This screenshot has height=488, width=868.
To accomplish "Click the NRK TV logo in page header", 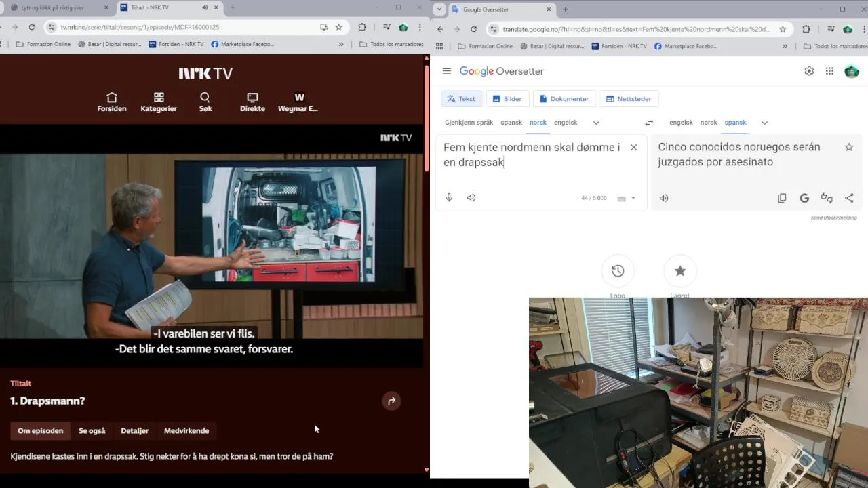I will tap(205, 73).
